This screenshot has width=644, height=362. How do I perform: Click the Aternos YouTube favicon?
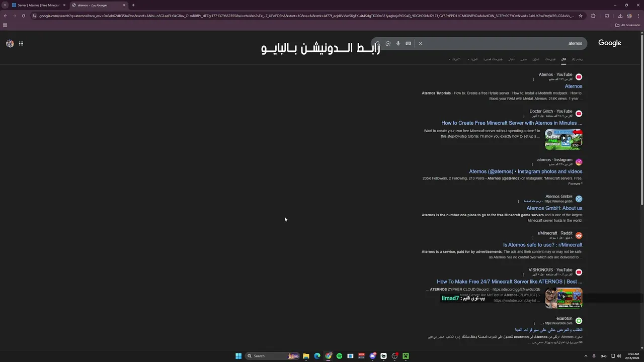tap(579, 77)
